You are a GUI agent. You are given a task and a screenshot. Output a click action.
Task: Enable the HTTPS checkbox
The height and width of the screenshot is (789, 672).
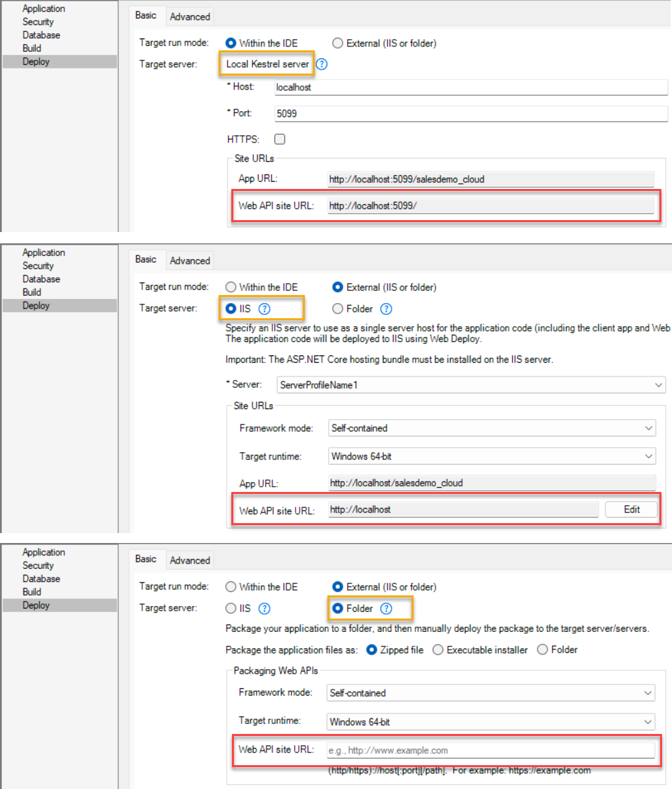point(280,139)
